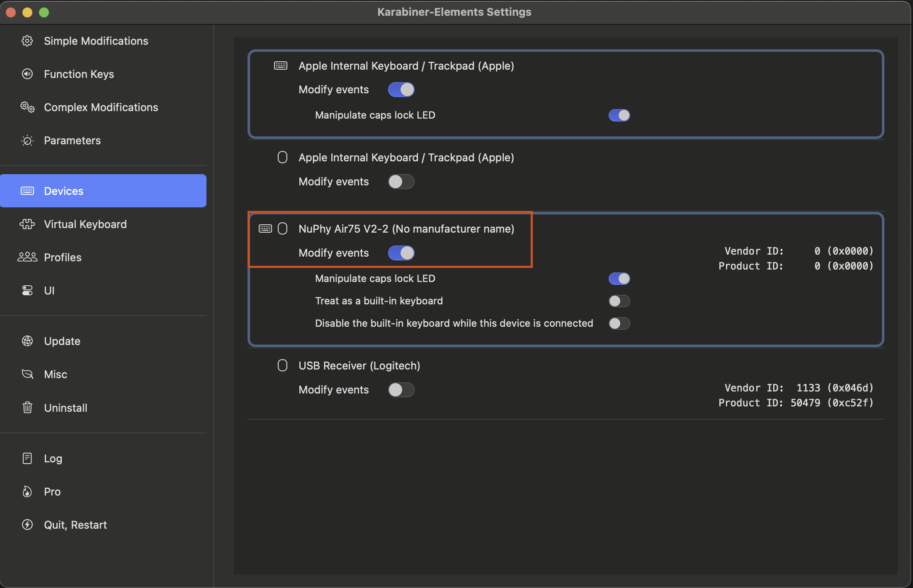Open the Misc section
913x588 pixels.
(103, 374)
